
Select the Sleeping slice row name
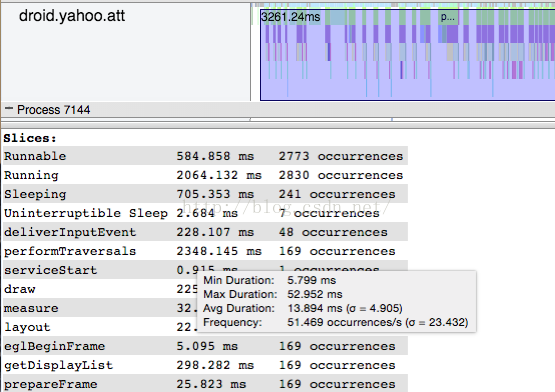35,194
